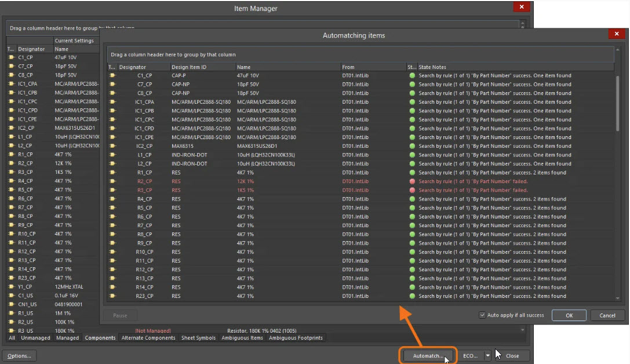Click the component icon for L1_CP in Automatching items
This screenshot has height=364, width=630.
click(112, 155)
